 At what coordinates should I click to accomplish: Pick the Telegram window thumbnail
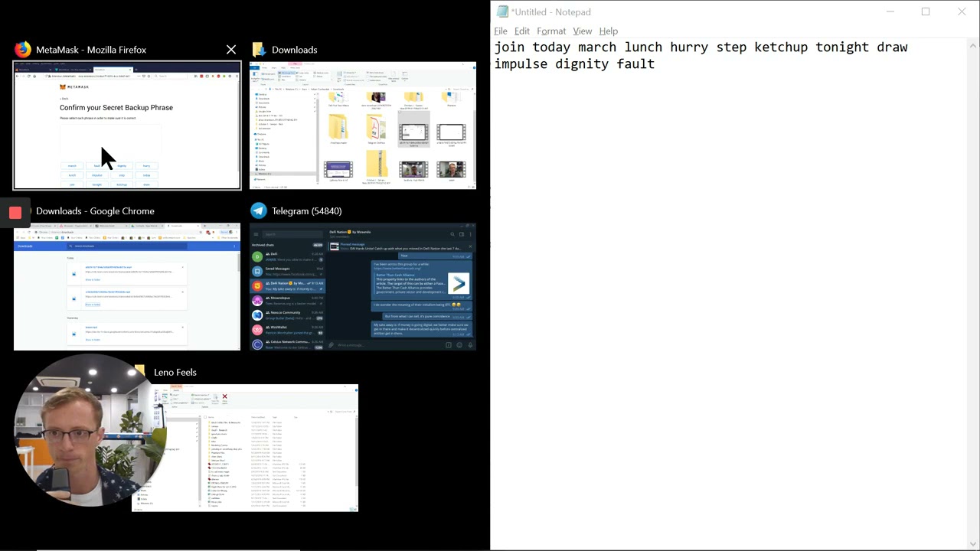point(363,287)
